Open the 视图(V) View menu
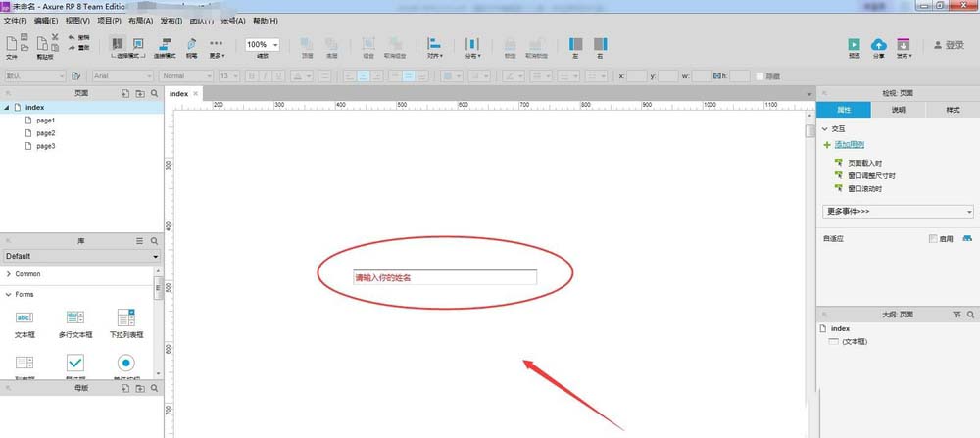The width and height of the screenshot is (980, 438). coord(77,21)
